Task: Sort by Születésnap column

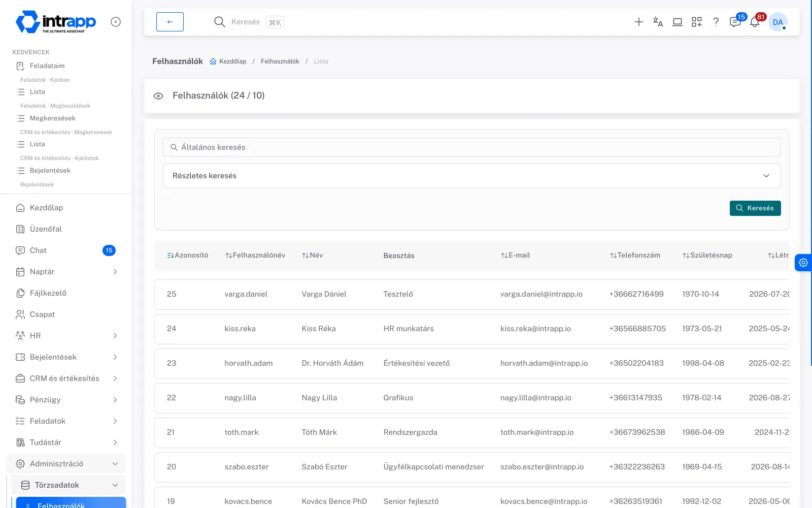Action: click(x=707, y=256)
